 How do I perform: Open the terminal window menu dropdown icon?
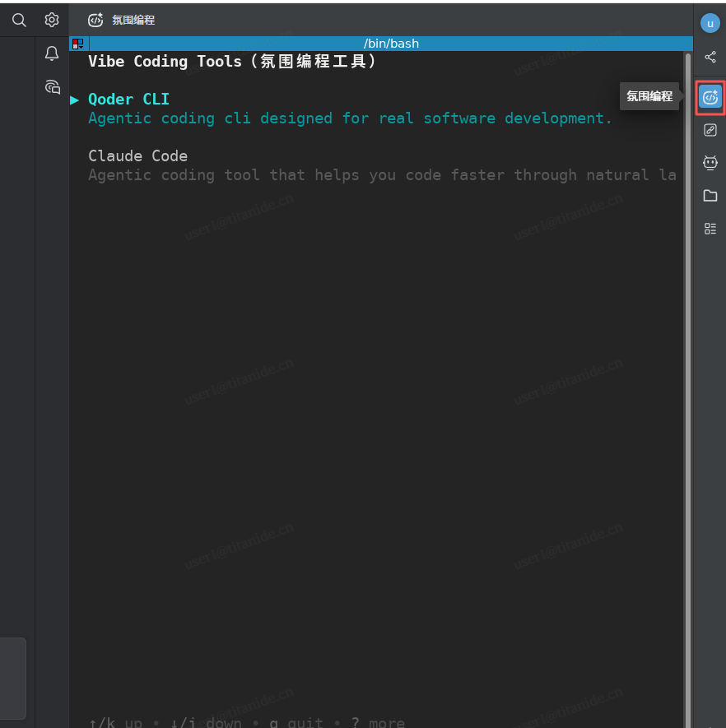click(78, 44)
